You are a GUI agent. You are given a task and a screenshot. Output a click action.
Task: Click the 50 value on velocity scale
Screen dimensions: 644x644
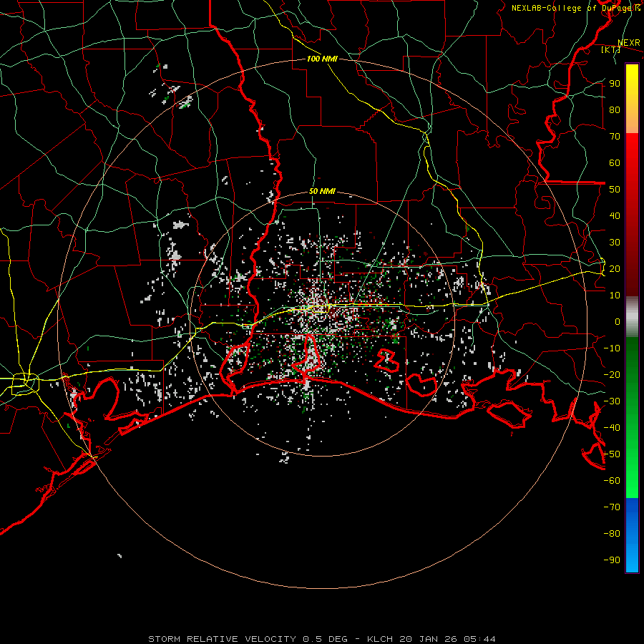tap(615, 190)
